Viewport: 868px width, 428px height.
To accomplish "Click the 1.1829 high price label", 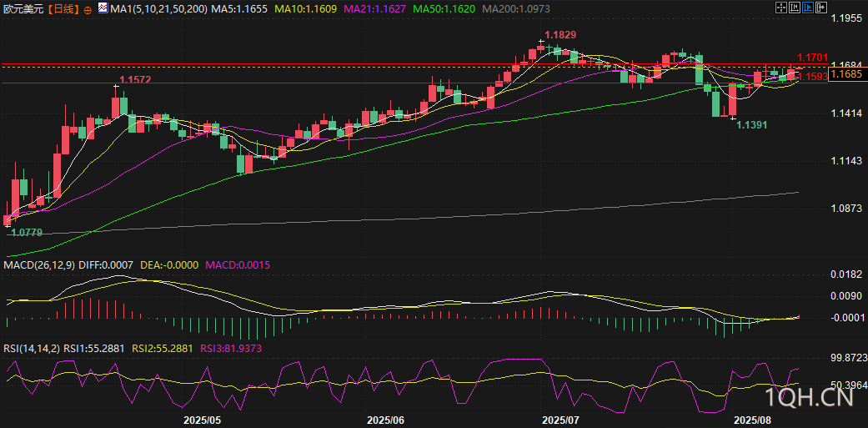I will [x=561, y=35].
